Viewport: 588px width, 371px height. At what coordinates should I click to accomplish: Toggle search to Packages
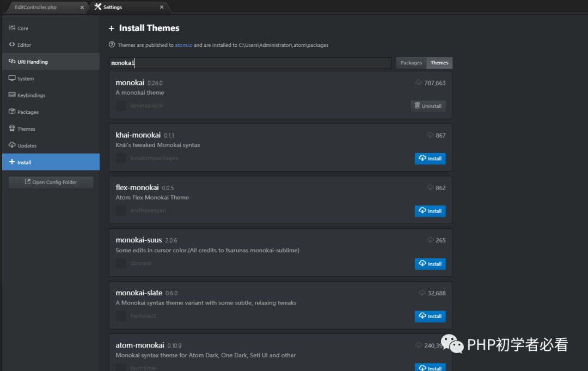coord(411,63)
